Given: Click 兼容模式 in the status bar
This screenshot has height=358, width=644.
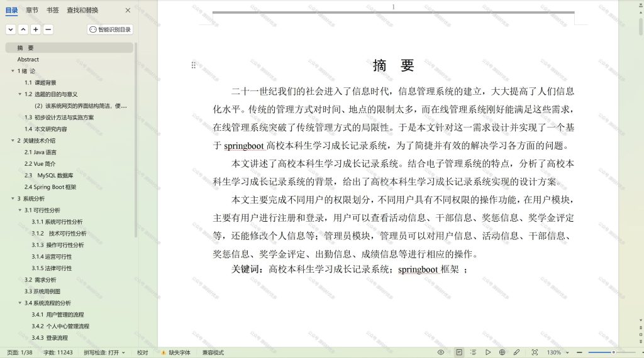Looking at the screenshot, I should click(x=213, y=353).
